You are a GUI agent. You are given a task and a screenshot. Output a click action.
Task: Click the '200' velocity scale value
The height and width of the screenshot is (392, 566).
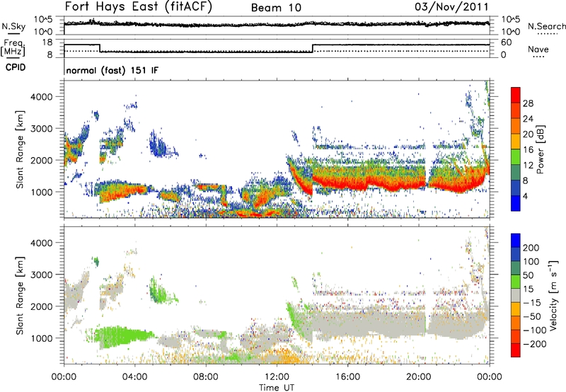531,248
